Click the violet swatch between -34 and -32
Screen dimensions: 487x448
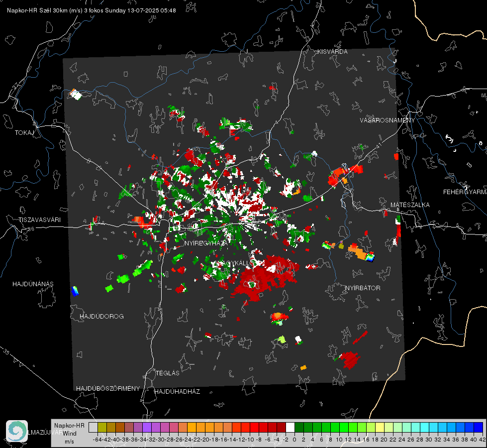(x=147, y=428)
